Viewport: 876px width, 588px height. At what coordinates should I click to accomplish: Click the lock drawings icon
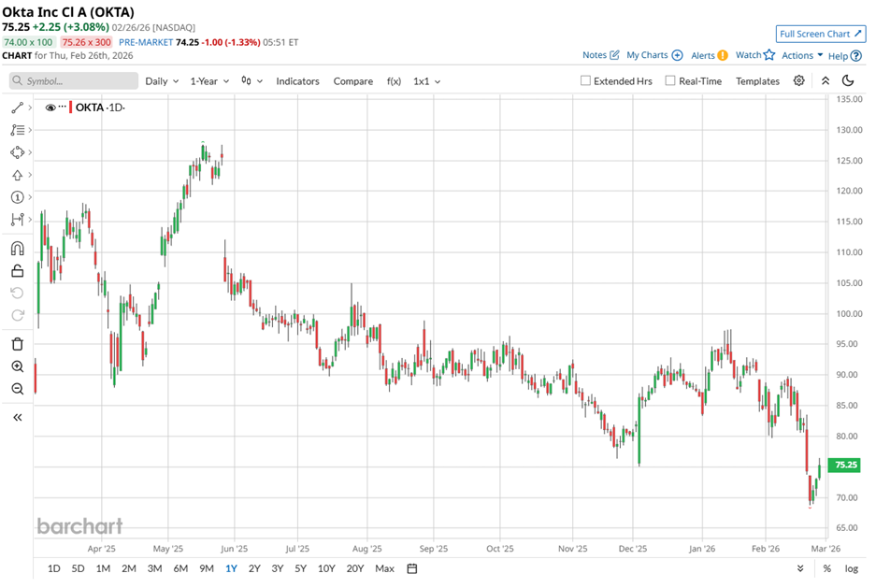tap(17, 271)
